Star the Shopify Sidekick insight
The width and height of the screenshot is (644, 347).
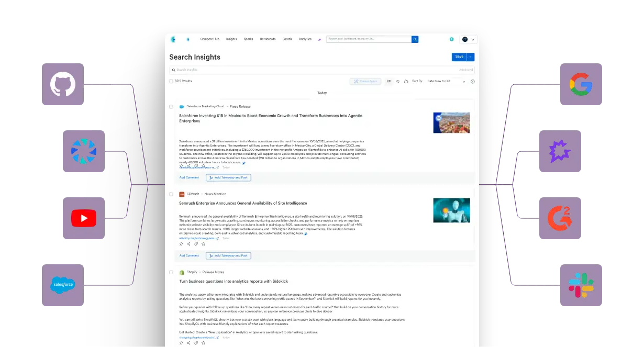click(x=203, y=343)
